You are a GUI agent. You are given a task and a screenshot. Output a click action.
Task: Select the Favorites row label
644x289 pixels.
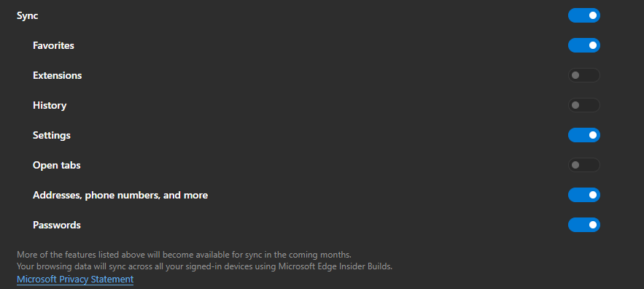coord(53,46)
